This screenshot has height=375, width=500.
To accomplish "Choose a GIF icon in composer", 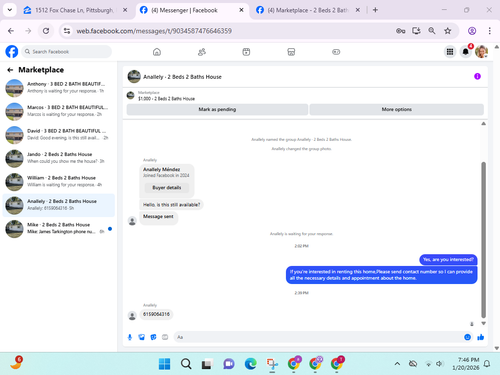I will [x=165, y=337].
